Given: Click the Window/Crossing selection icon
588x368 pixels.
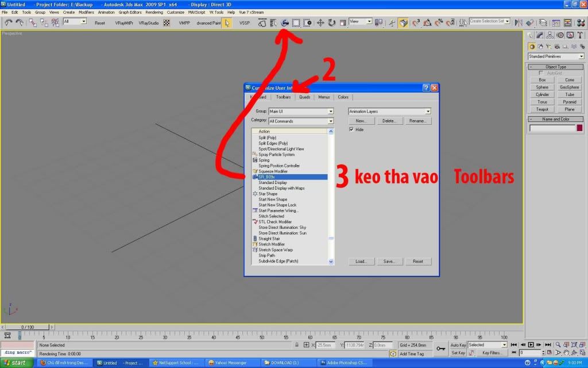Looking at the screenshot, I should tap(308, 23).
